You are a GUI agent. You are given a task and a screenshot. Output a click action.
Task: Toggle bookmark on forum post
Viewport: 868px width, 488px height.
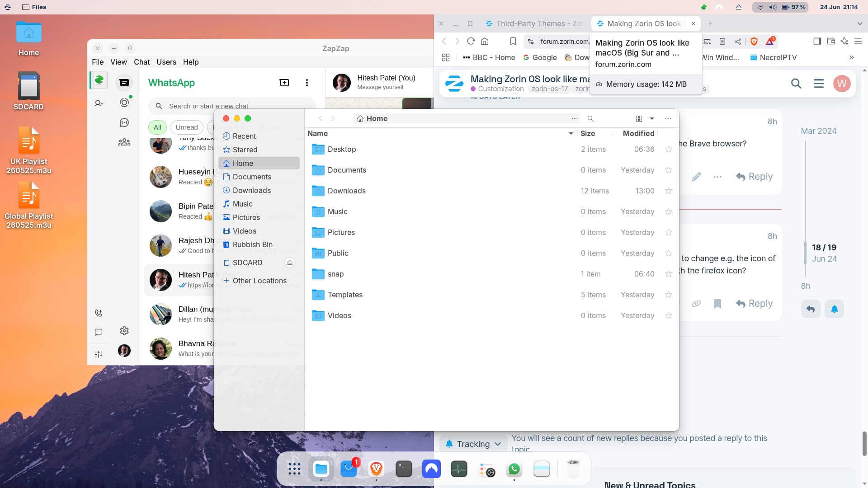[x=717, y=304]
